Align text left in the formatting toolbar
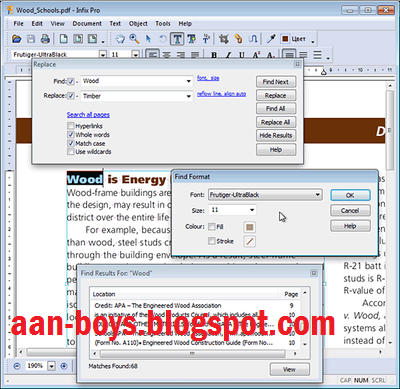The height and width of the screenshot is (389, 400). [152, 55]
